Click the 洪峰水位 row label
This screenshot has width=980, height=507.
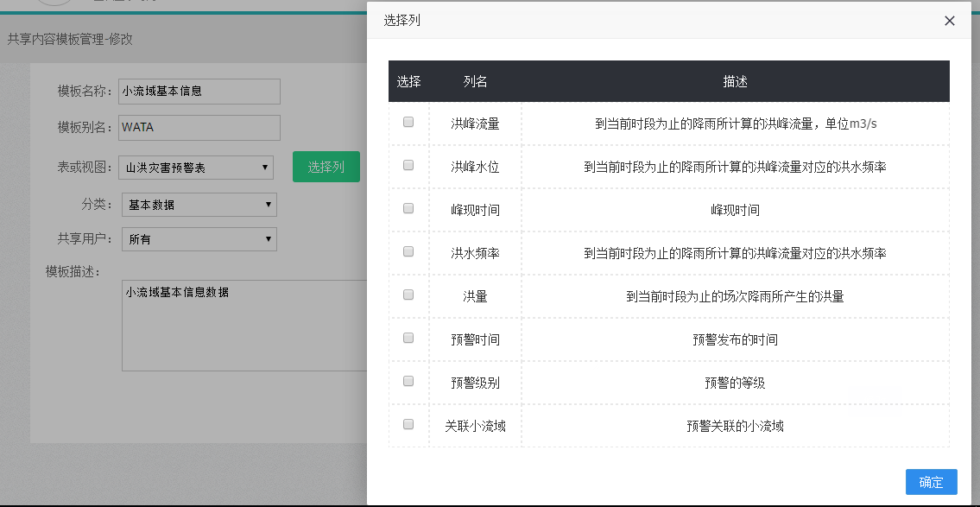click(475, 164)
